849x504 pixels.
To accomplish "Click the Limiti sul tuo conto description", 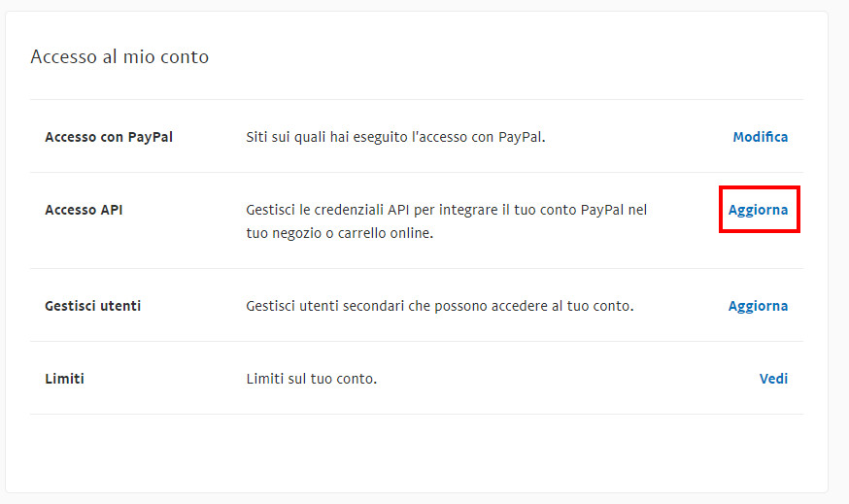I will 312,379.
